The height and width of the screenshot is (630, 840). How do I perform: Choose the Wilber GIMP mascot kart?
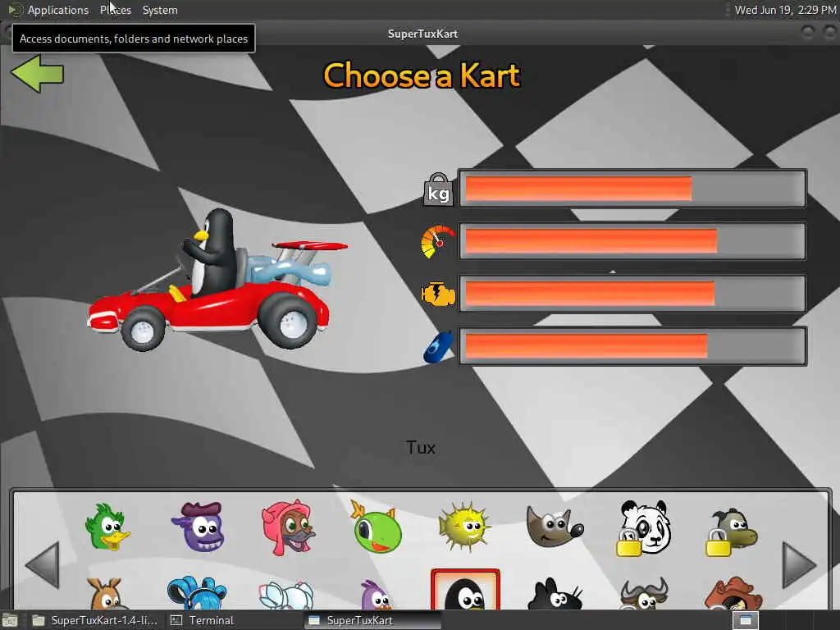(554, 527)
